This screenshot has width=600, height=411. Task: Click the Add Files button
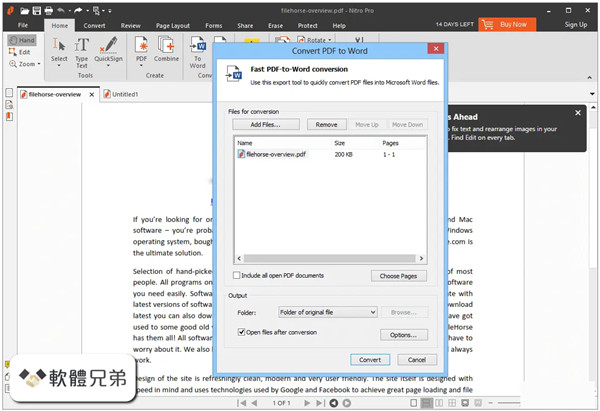[x=266, y=125]
